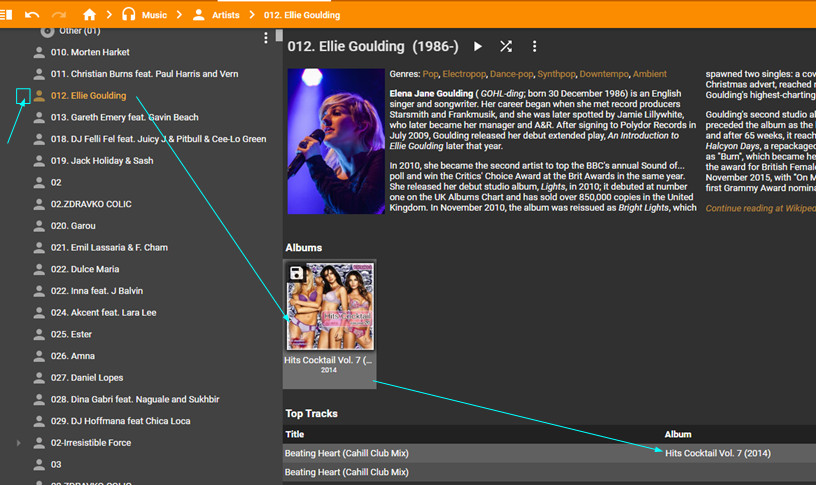Image resolution: width=816 pixels, height=485 pixels.
Task: Click the headphones Music icon
Action: [128, 15]
